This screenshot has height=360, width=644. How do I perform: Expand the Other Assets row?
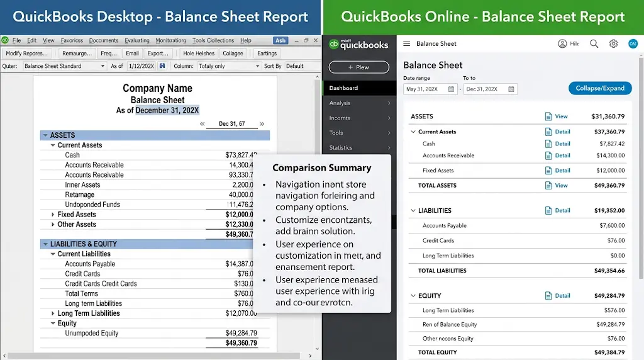point(53,225)
